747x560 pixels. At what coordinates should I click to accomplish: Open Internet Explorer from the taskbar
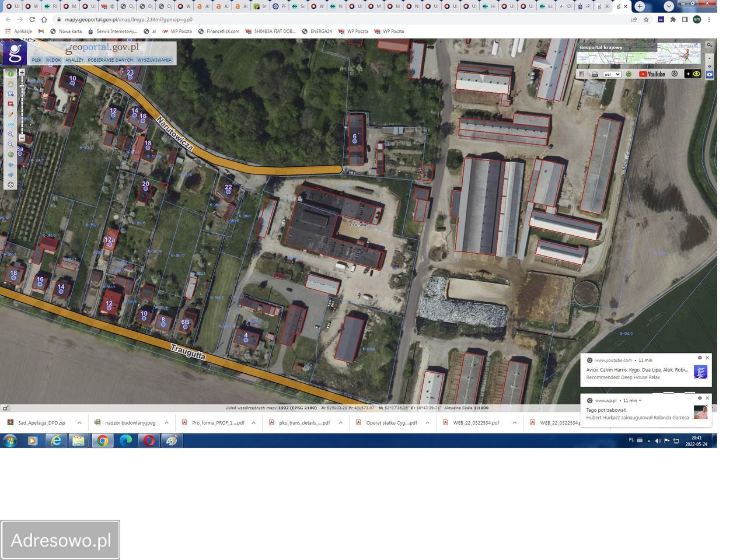[56, 441]
